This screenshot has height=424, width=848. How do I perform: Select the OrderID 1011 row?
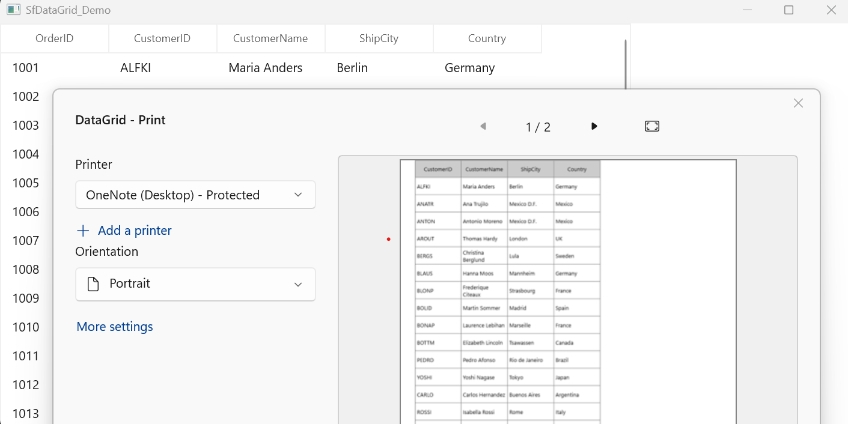[x=25, y=356]
